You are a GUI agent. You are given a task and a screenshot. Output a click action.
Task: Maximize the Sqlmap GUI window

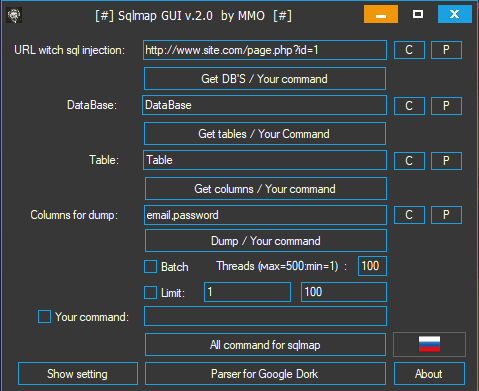point(418,14)
